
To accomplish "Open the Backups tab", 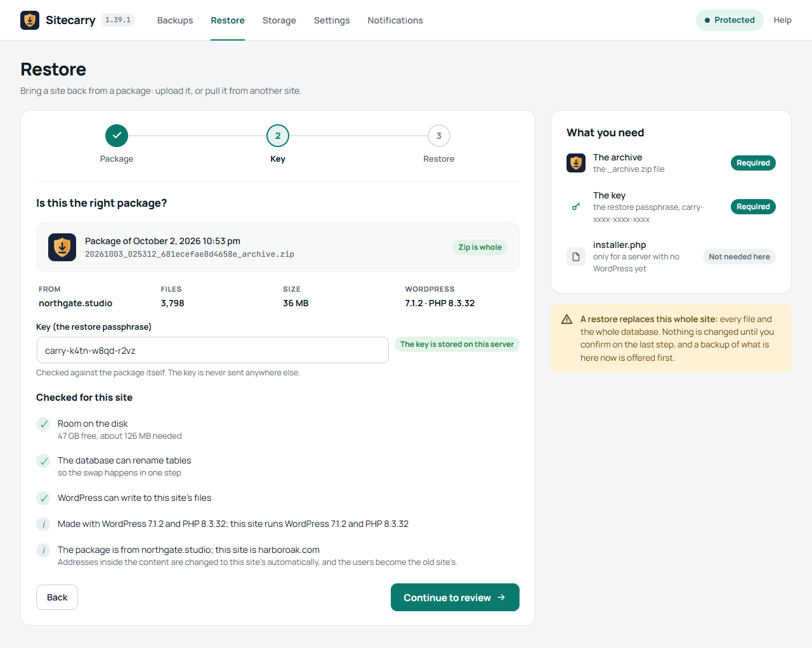I will click(x=175, y=20).
